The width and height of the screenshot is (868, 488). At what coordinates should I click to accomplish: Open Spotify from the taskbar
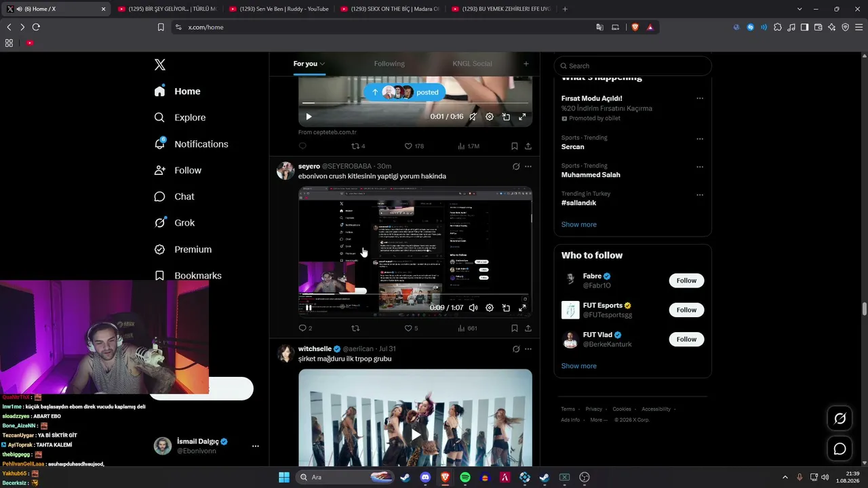[465, 477]
